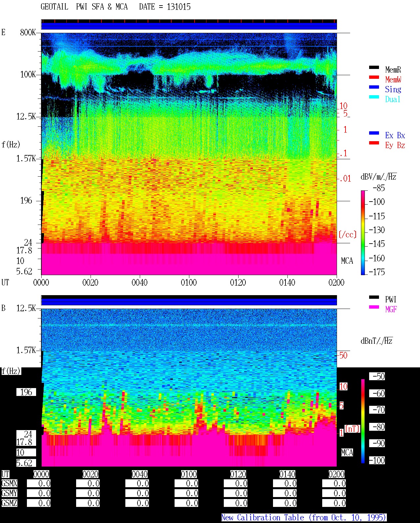Click the red Ey Bz legend swatch

pyautogui.click(x=374, y=143)
